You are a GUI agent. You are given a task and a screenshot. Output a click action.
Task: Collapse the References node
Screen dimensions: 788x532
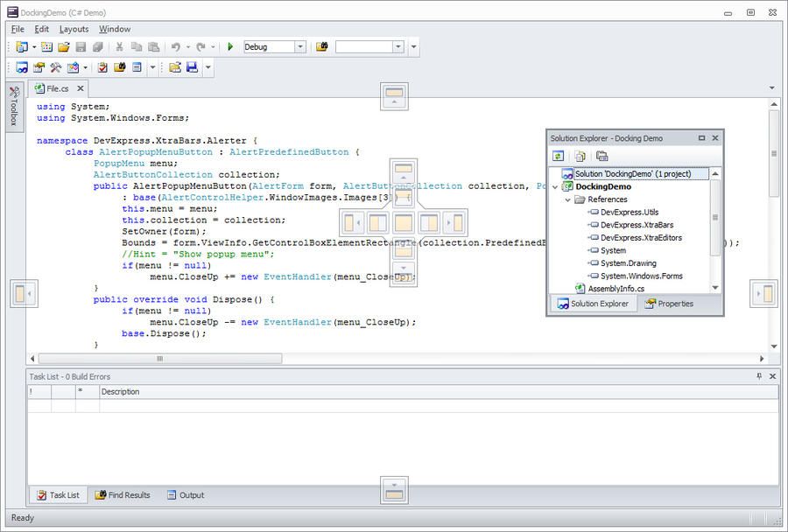click(567, 199)
